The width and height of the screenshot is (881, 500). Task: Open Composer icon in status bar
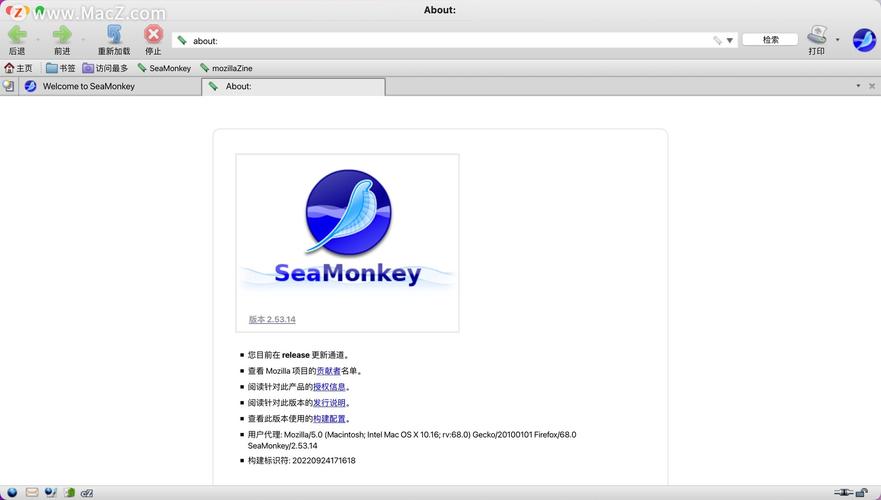point(51,493)
